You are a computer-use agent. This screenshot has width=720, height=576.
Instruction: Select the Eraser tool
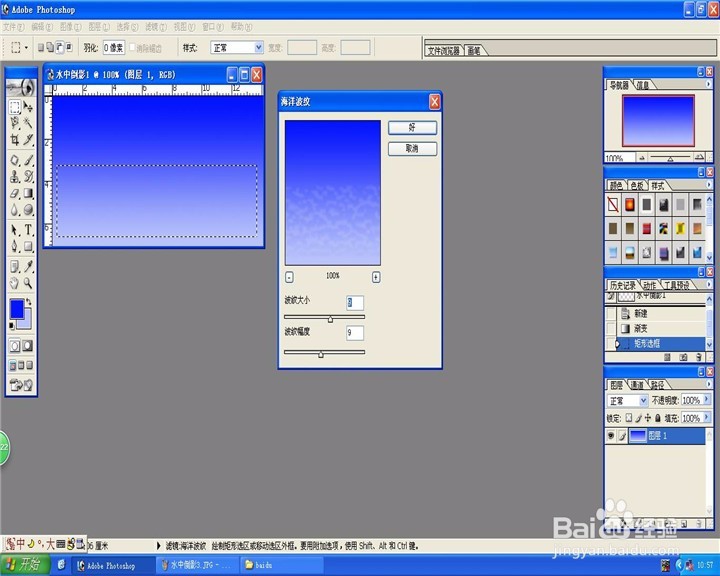(x=15, y=193)
